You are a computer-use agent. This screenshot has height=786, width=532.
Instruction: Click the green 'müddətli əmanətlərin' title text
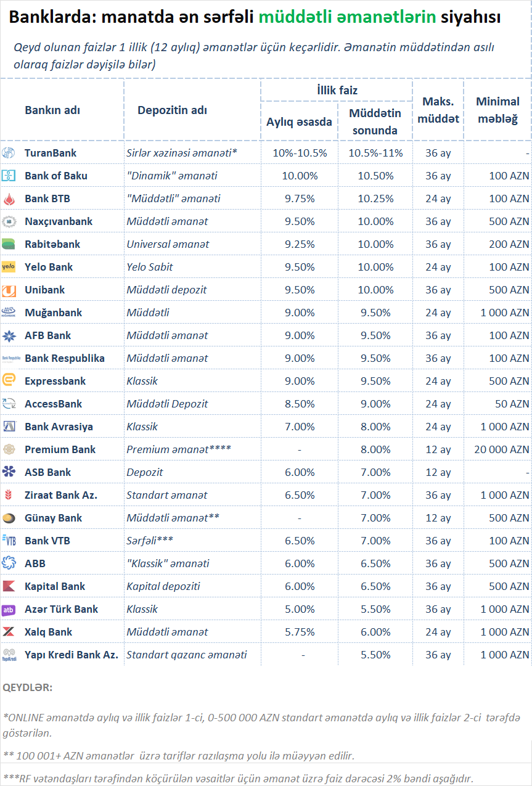pos(348,18)
